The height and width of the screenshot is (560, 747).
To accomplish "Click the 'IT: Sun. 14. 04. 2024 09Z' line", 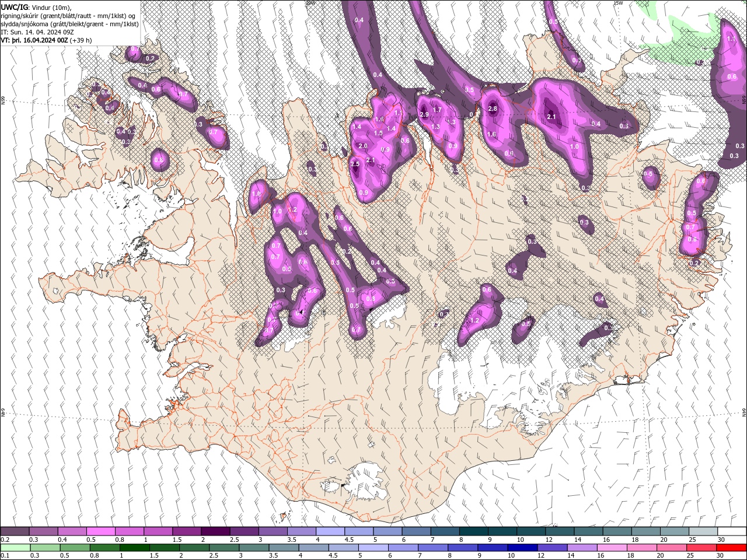I will click(x=36, y=32).
